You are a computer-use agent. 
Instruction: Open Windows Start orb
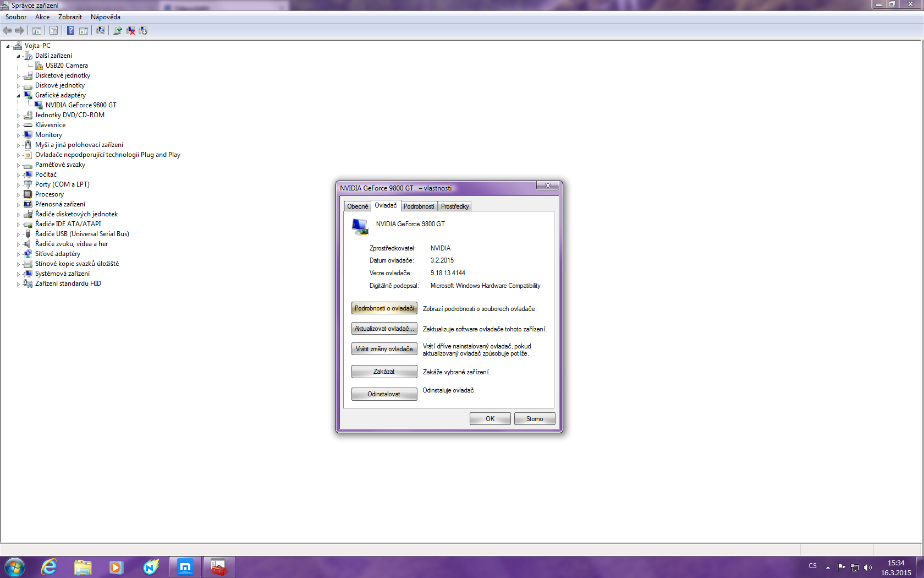(15, 566)
